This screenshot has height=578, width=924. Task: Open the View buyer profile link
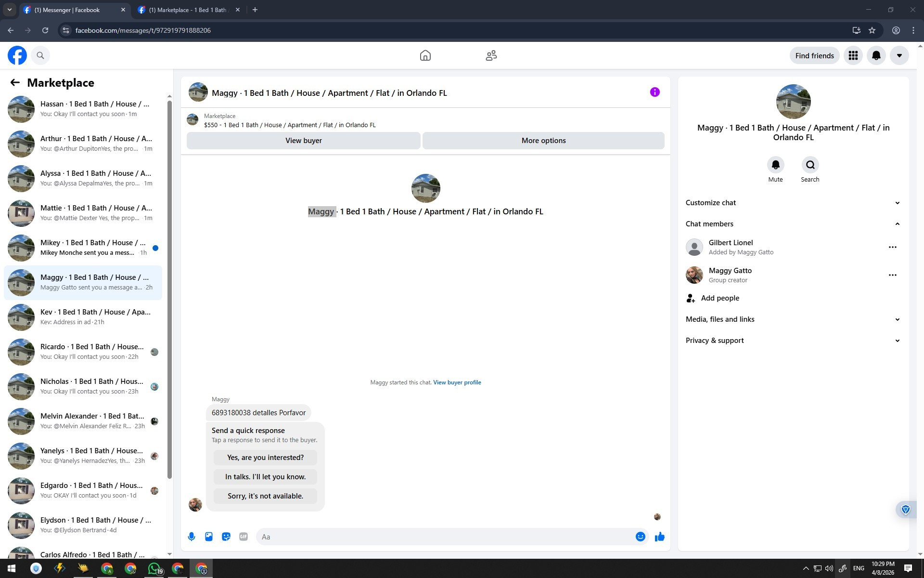457,382
